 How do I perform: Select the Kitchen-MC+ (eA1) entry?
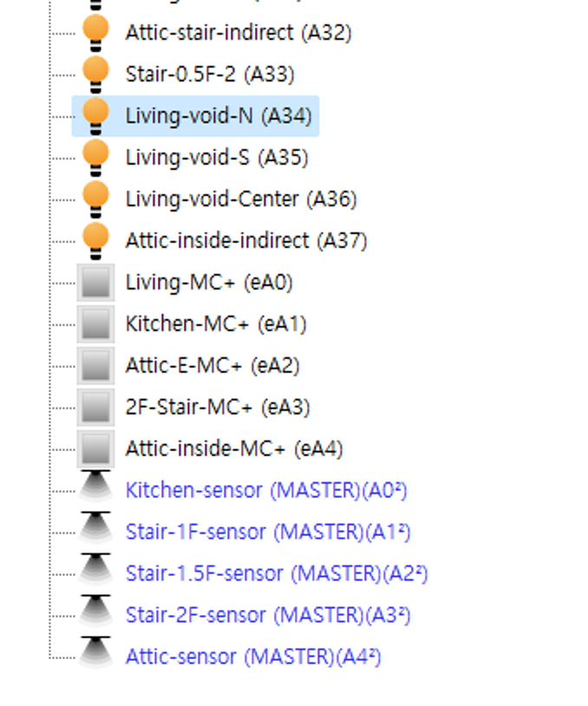[x=215, y=324]
